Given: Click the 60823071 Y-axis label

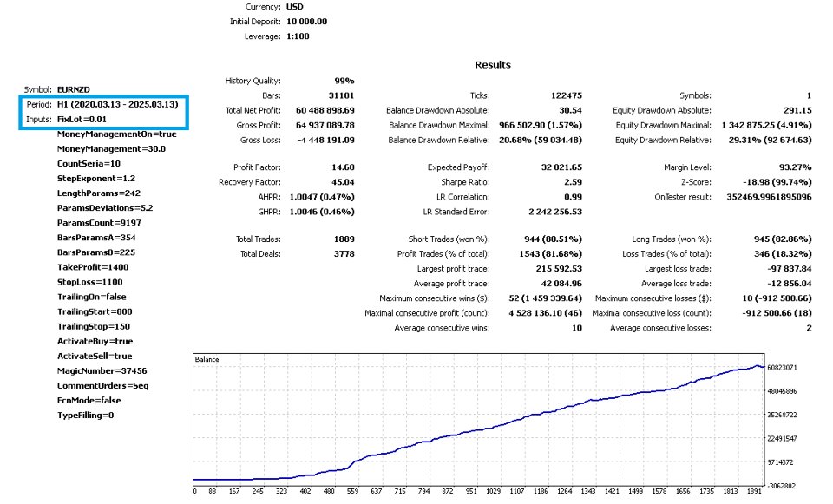Looking at the screenshot, I should (x=782, y=368).
